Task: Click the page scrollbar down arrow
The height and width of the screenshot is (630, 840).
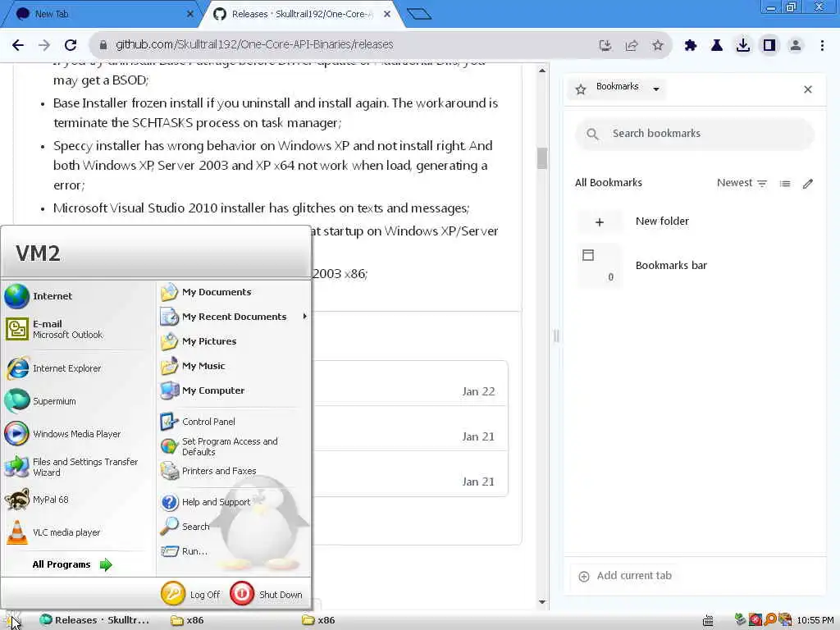Action: [x=542, y=602]
